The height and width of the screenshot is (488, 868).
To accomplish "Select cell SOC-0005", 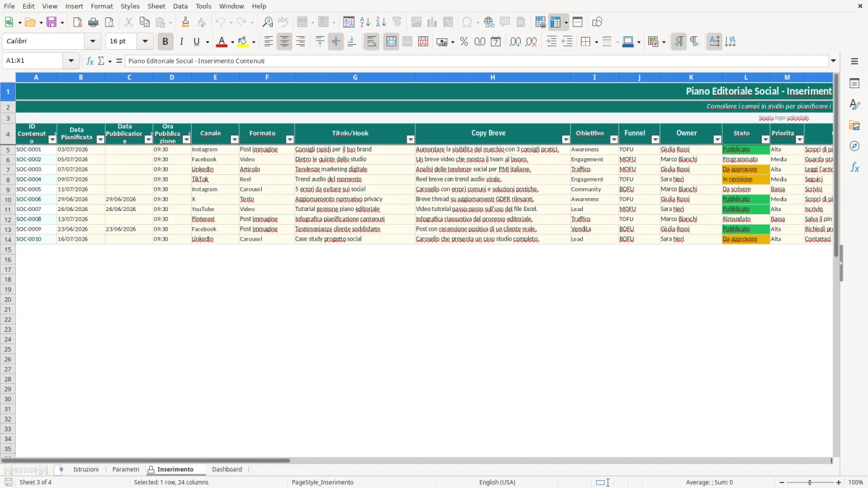I will click(35, 189).
